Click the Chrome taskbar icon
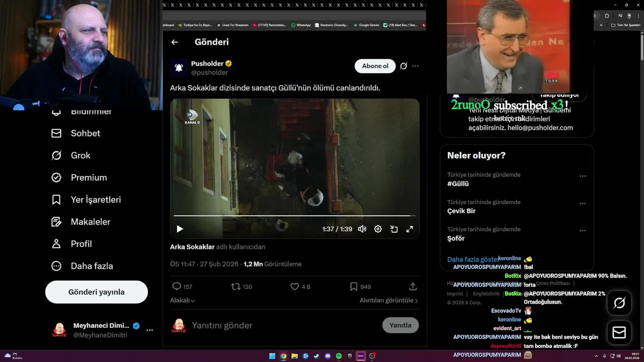 tap(283, 356)
